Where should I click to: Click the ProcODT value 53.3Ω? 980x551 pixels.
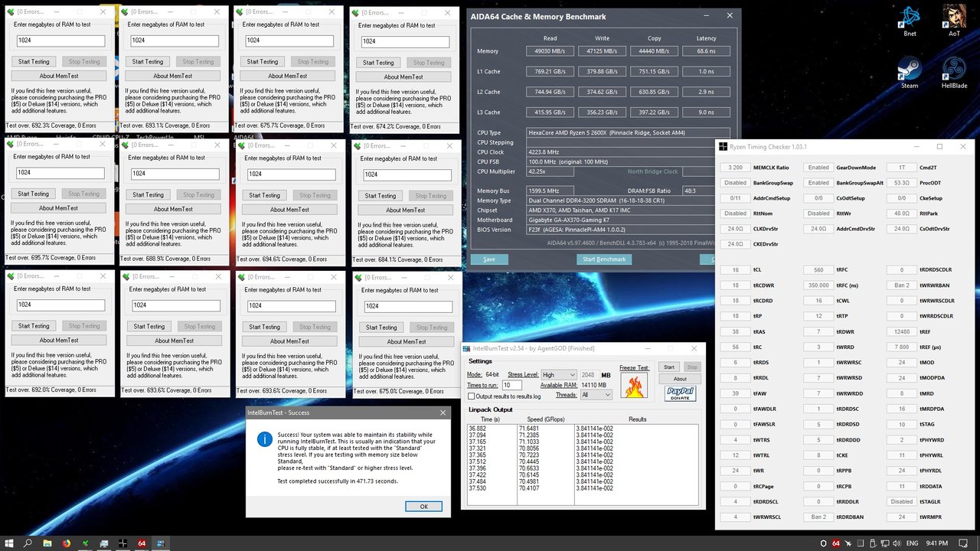pyautogui.click(x=902, y=183)
